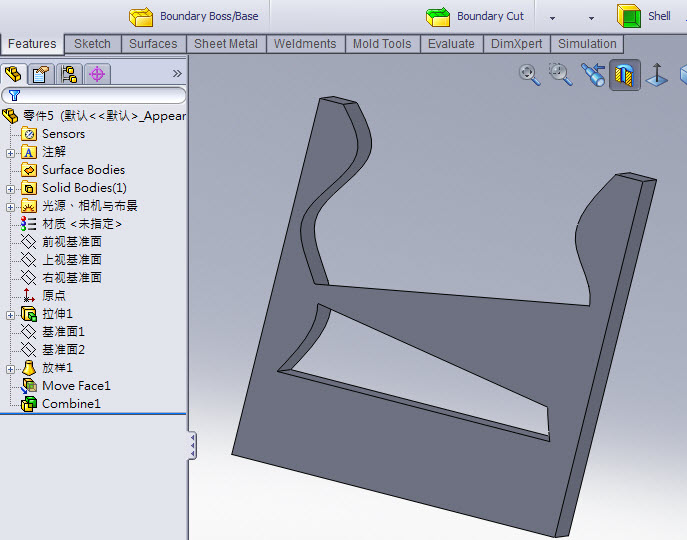
Task: Expand the 光源、相机与布景 node
Action: pyautogui.click(x=10, y=207)
